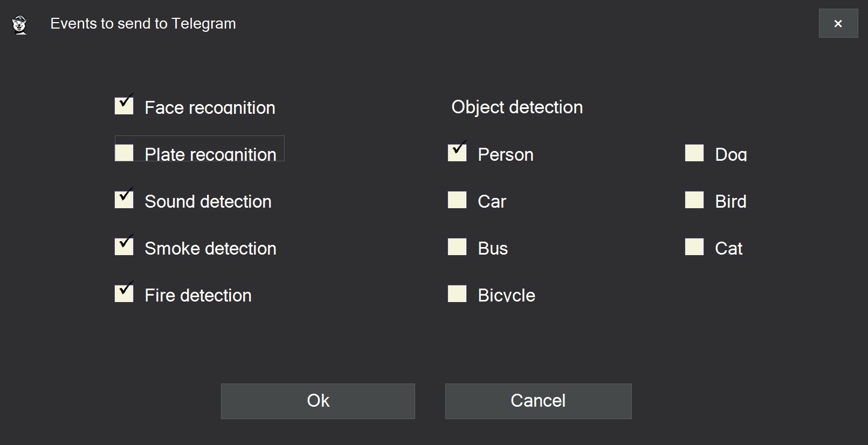
Task: Check the Dog checkbox
Action: (694, 153)
